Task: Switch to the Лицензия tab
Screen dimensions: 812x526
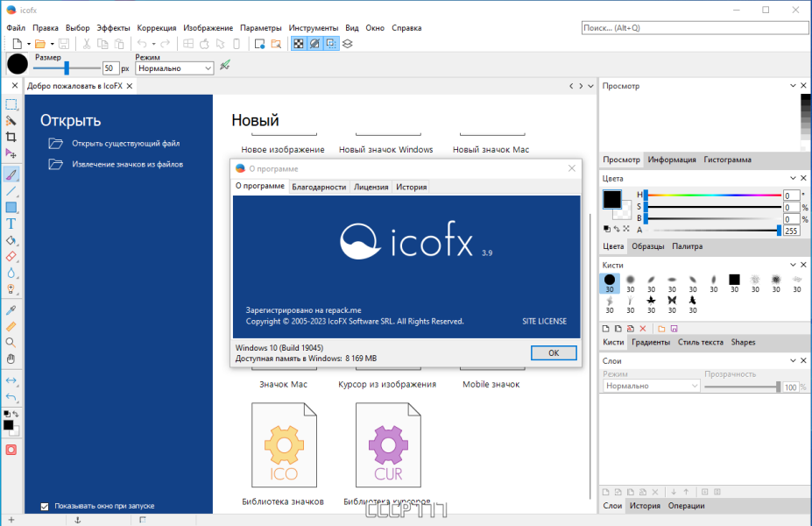Action: point(371,187)
